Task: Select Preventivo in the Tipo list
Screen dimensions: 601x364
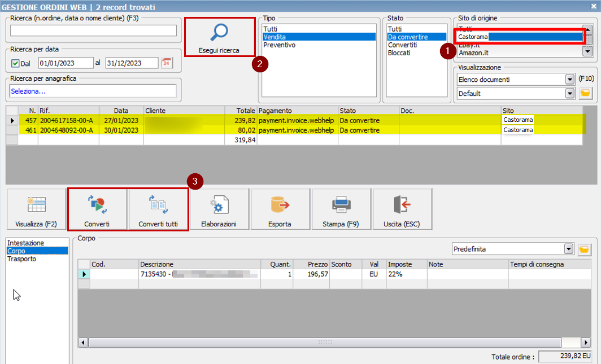Action: coord(279,45)
